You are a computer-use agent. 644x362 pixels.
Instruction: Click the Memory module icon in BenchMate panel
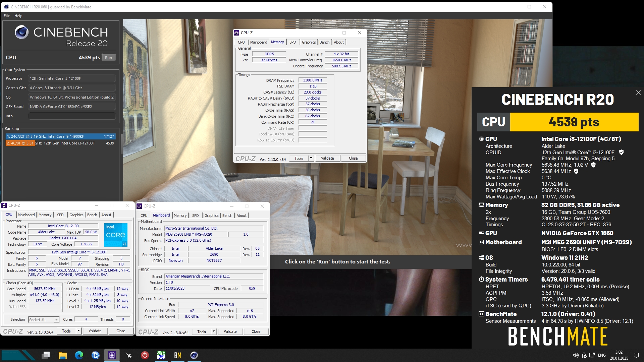[481, 205]
